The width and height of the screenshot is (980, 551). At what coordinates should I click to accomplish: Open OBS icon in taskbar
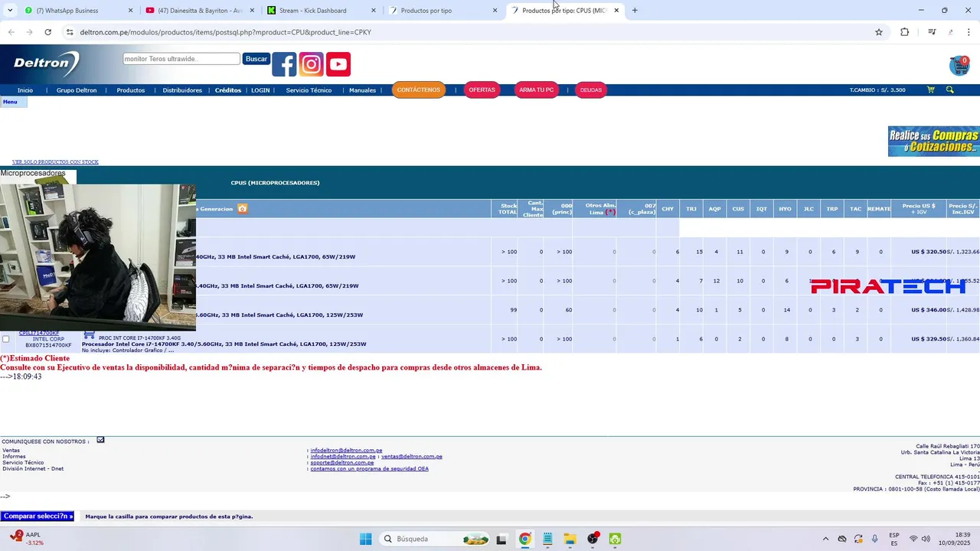[x=593, y=539]
